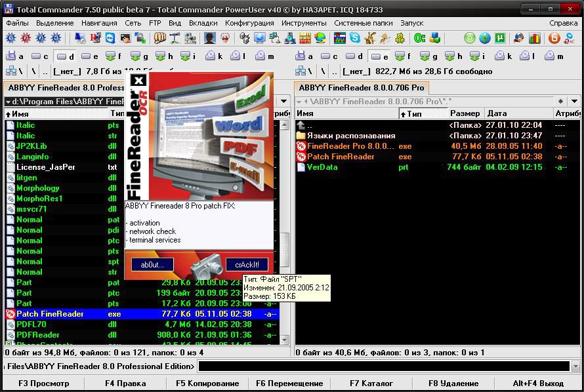Click left panel scrollbar down arrow

coord(285,340)
